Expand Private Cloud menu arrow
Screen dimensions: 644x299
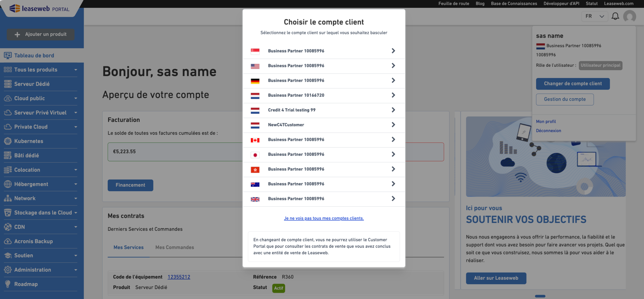[76, 127]
